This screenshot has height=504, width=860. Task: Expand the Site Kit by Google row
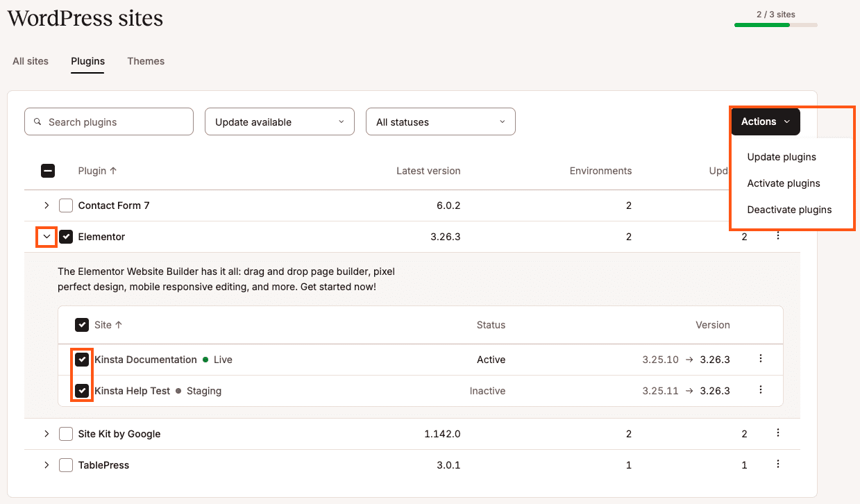tap(47, 434)
